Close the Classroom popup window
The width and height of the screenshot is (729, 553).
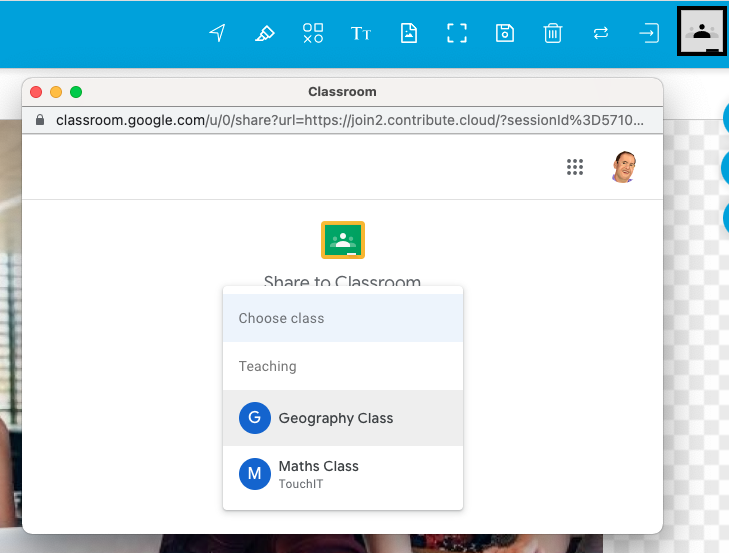[36, 92]
